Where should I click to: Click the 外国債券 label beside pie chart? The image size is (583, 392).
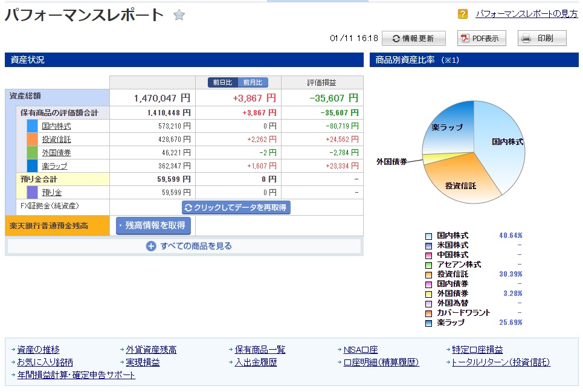pos(391,162)
